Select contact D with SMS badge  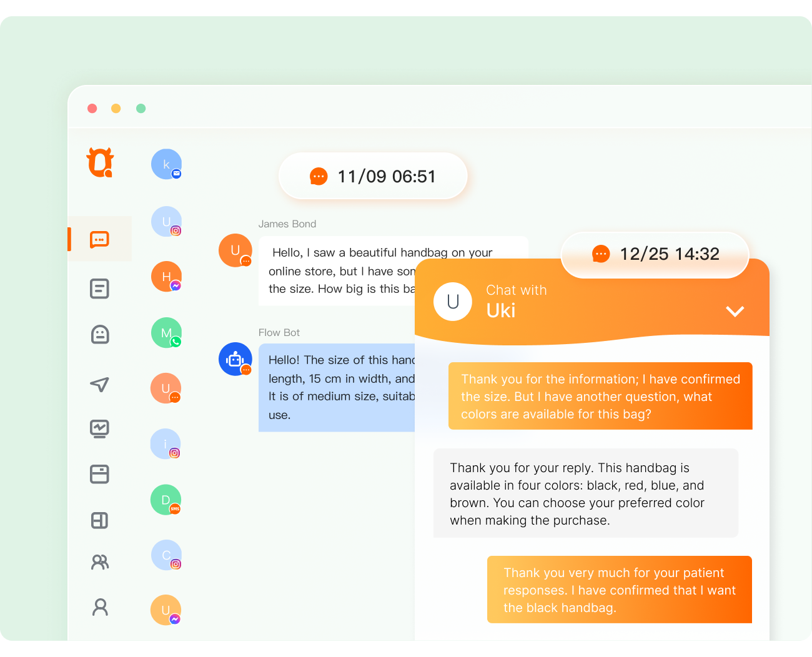pyautogui.click(x=166, y=500)
